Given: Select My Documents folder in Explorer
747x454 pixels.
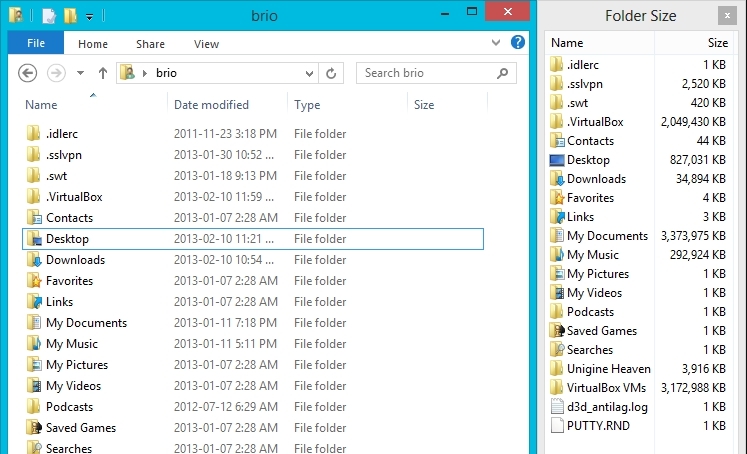Looking at the screenshot, I should [253, 323].
